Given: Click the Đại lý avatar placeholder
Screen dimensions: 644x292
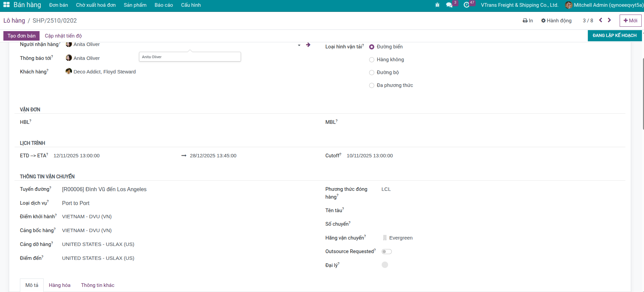Looking at the screenshot, I should pos(385,265).
